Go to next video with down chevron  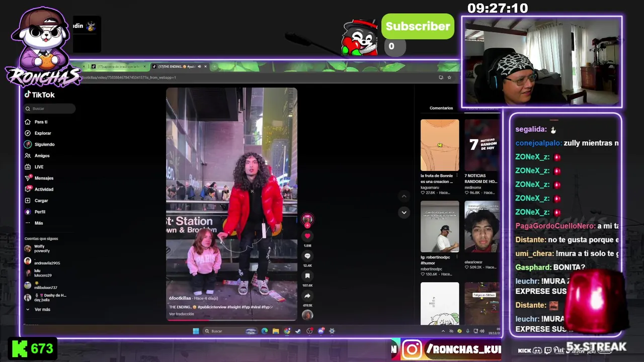(404, 213)
